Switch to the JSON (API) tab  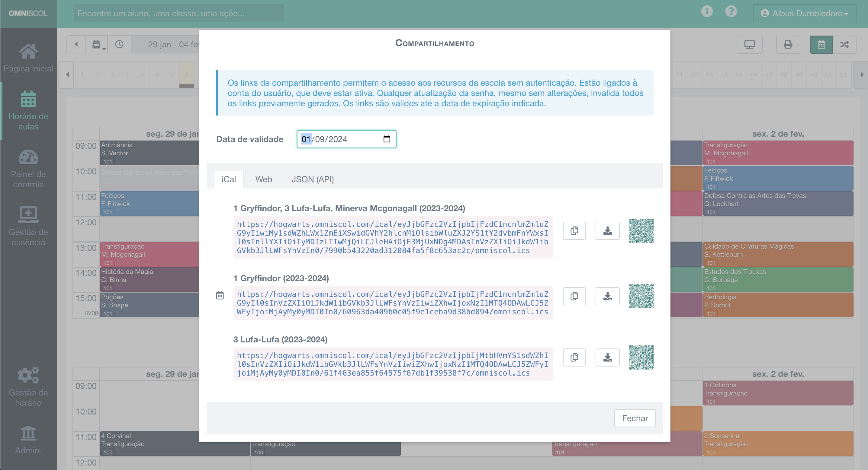312,179
